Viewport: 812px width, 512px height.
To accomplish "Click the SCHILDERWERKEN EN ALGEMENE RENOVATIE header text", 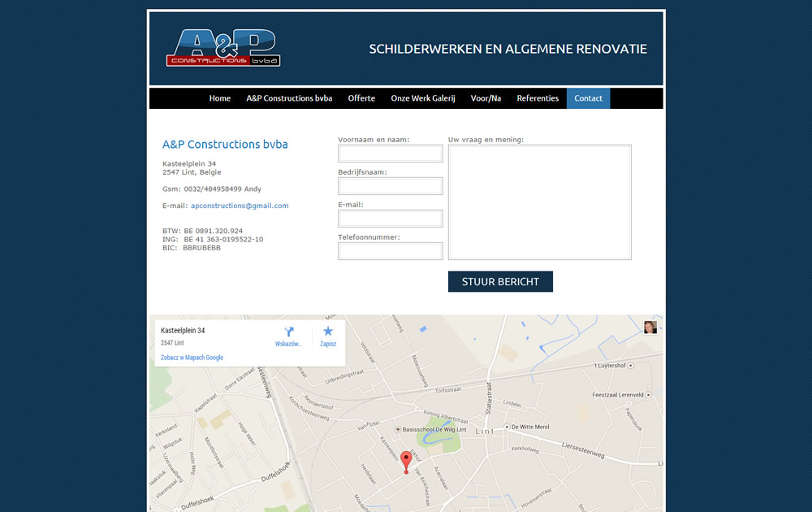I will tap(508, 50).
